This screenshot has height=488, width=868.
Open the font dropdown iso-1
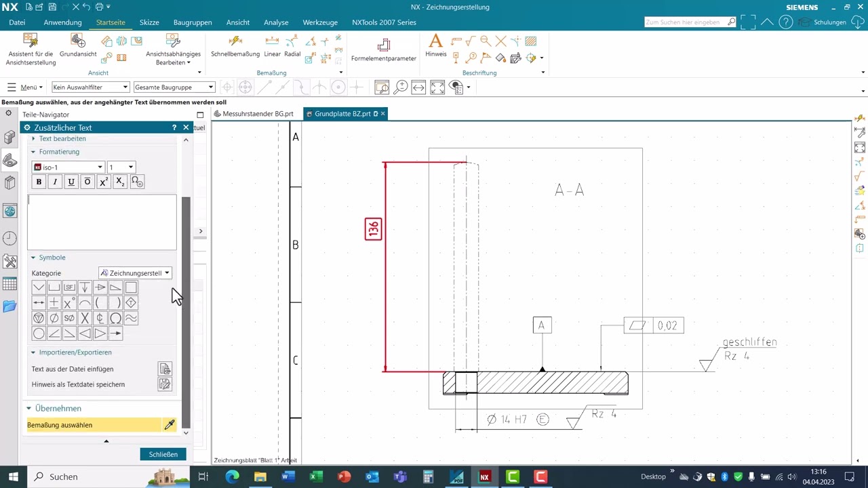(68, 167)
